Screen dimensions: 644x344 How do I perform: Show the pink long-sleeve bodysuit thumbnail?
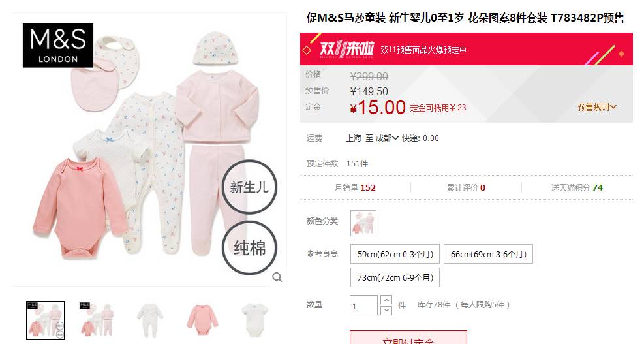[x=202, y=321]
